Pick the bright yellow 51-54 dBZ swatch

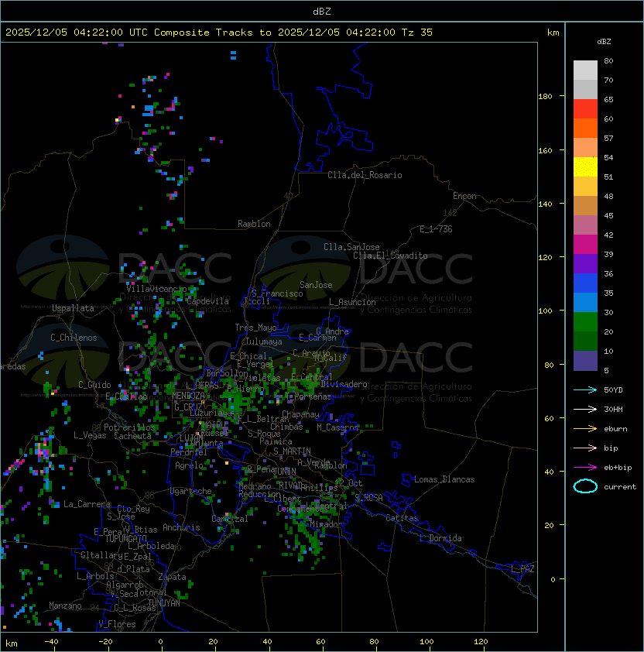[585, 167]
